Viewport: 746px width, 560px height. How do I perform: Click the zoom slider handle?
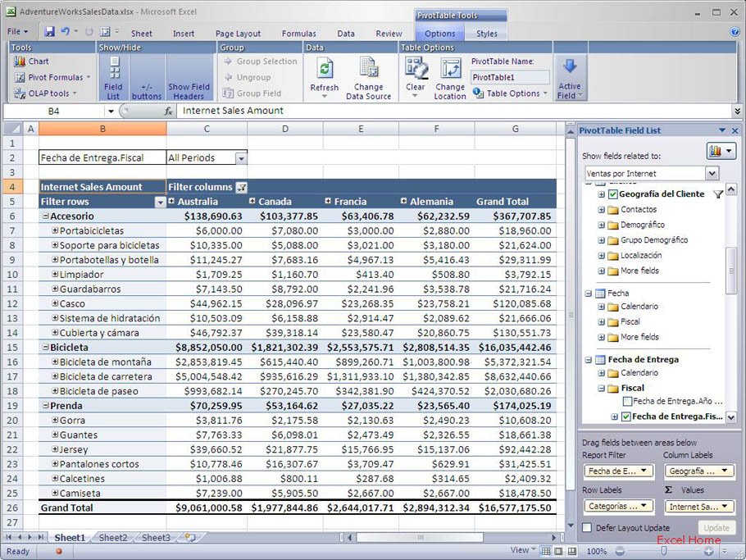click(664, 551)
